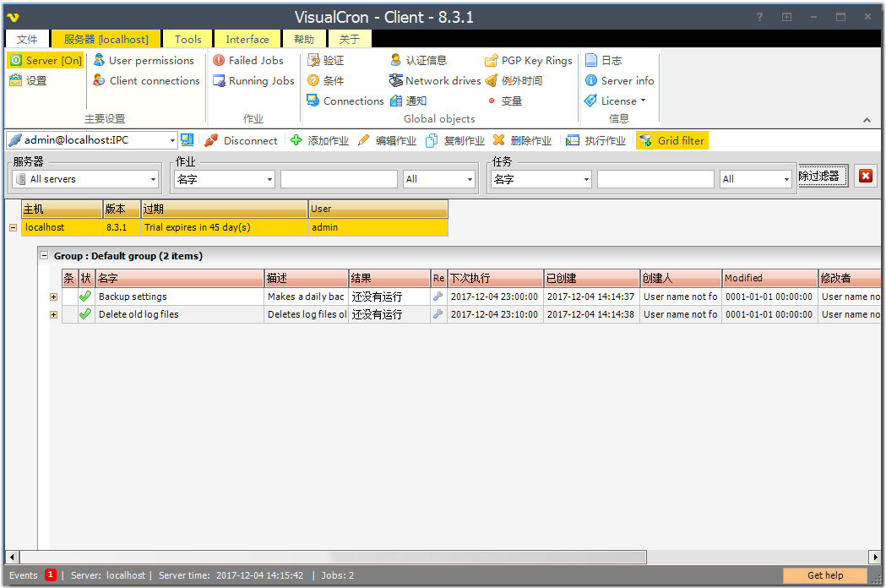Click the 任务 filter text field
886x588 pixels.
[x=656, y=179]
